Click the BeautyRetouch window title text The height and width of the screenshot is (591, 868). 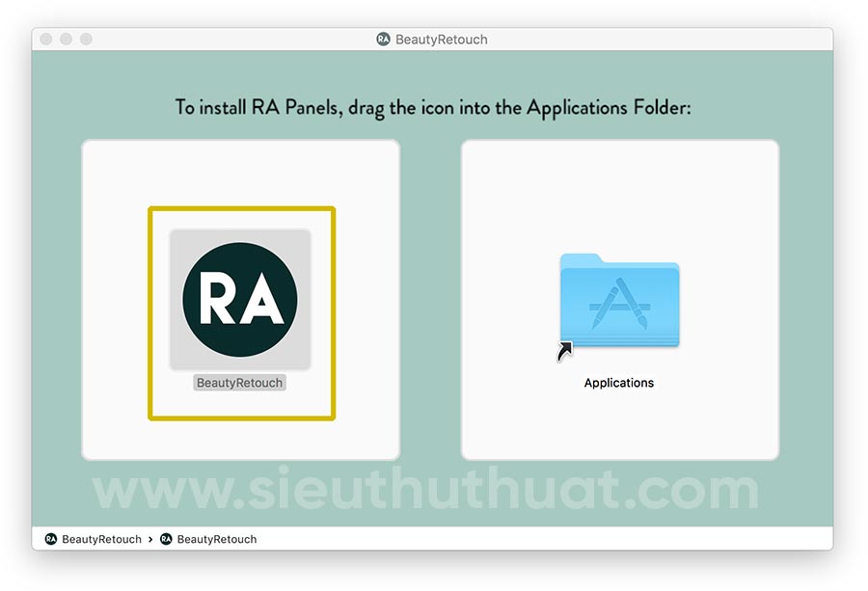(441, 40)
